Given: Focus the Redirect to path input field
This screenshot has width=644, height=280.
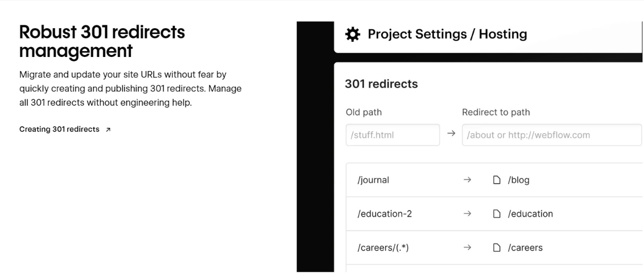Looking at the screenshot, I should pos(552,135).
